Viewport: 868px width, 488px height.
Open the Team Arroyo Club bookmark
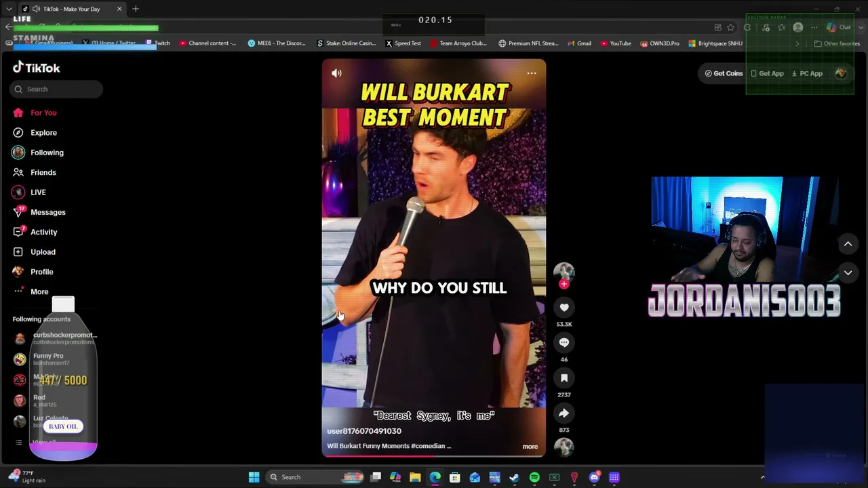pyautogui.click(x=458, y=43)
